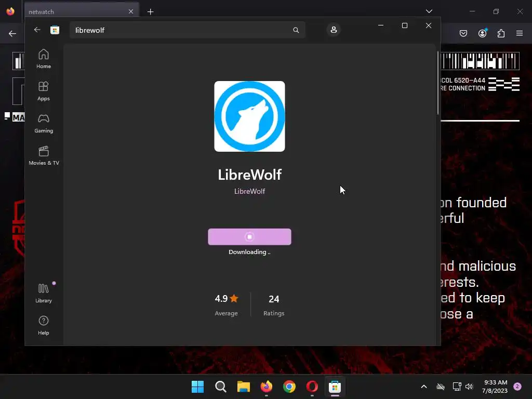This screenshot has width=532, height=399.
Task: Open volume speaker tray icon
Action: pyautogui.click(x=469, y=387)
